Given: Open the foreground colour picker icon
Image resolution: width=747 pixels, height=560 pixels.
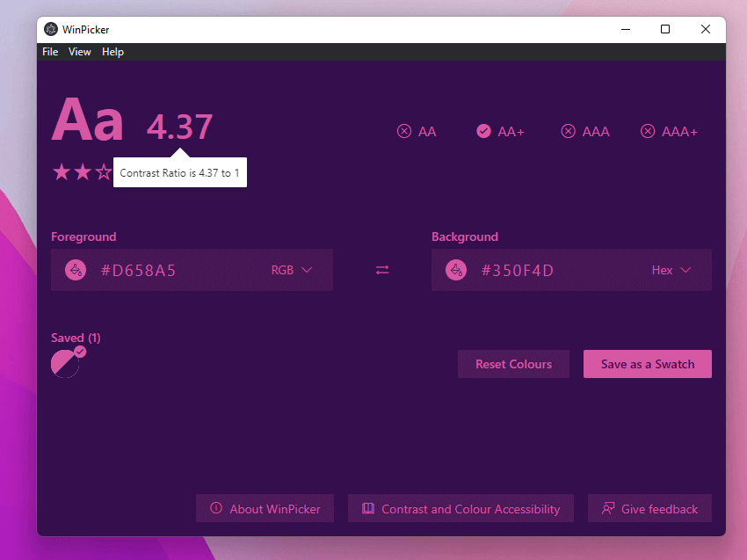Looking at the screenshot, I should [76, 270].
